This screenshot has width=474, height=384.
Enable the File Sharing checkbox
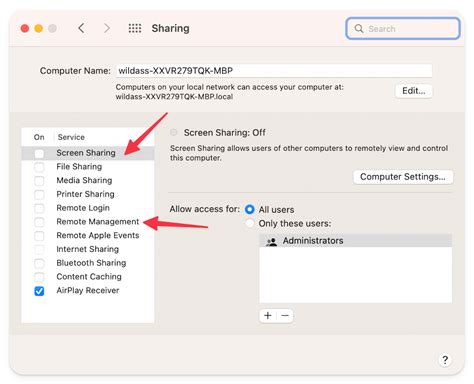(x=39, y=167)
